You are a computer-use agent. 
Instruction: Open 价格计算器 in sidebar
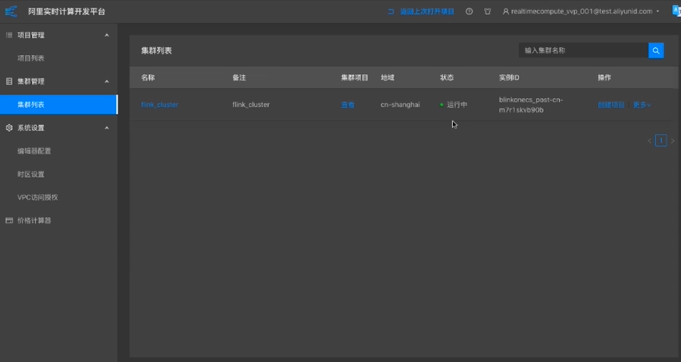[x=34, y=221]
